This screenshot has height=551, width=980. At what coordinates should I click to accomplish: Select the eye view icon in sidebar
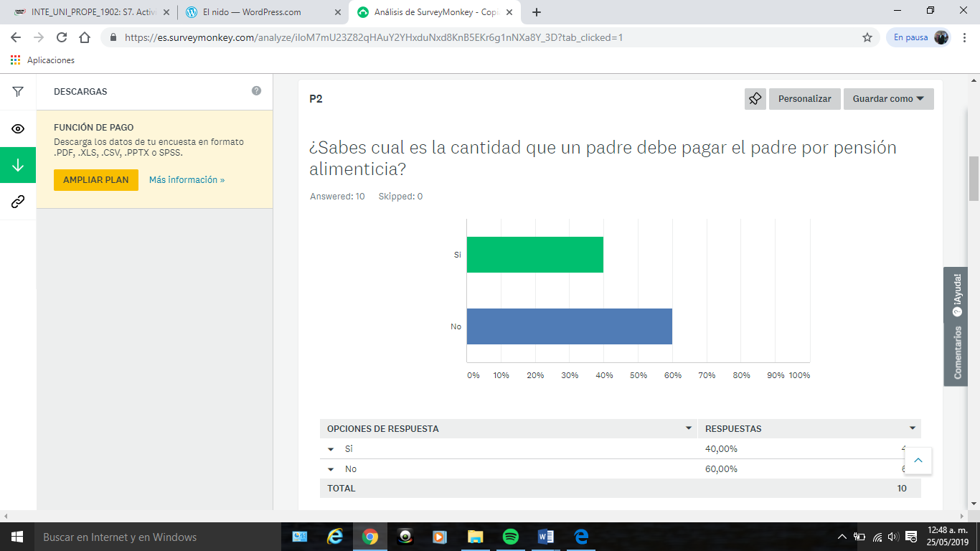tap(18, 128)
